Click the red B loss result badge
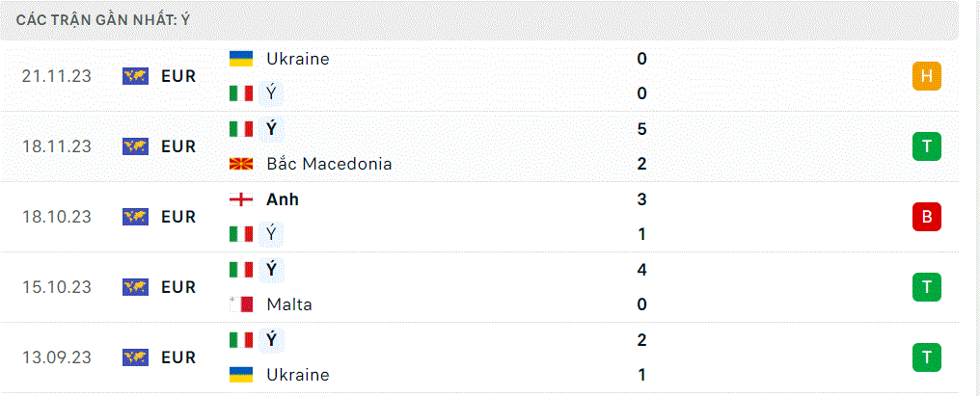 [926, 217]
